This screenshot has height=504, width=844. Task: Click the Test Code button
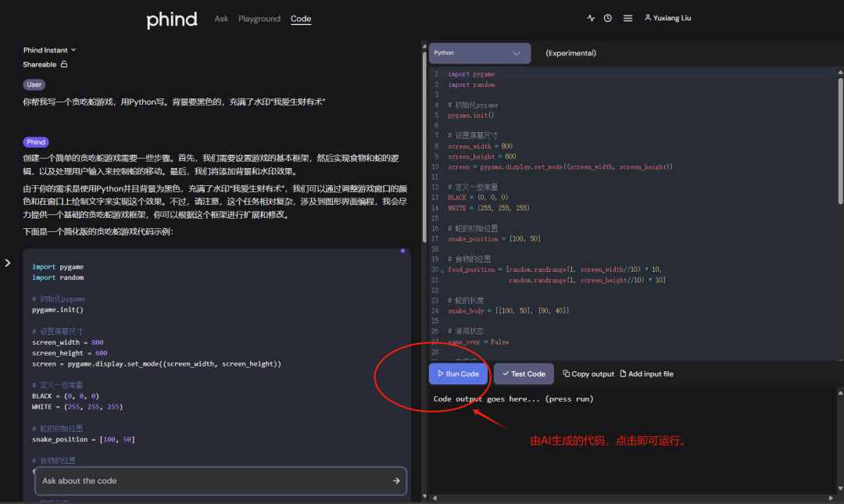[x=524, y=374]
